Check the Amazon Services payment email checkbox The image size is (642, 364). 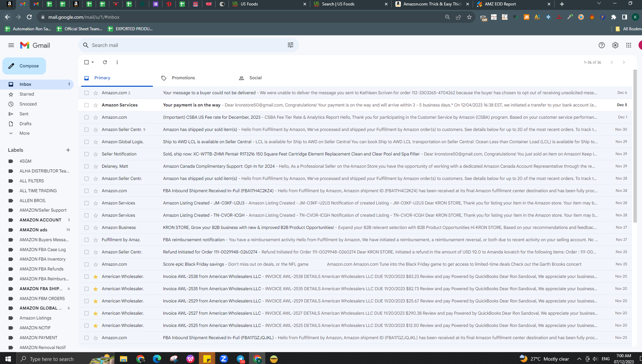point(87,105)
